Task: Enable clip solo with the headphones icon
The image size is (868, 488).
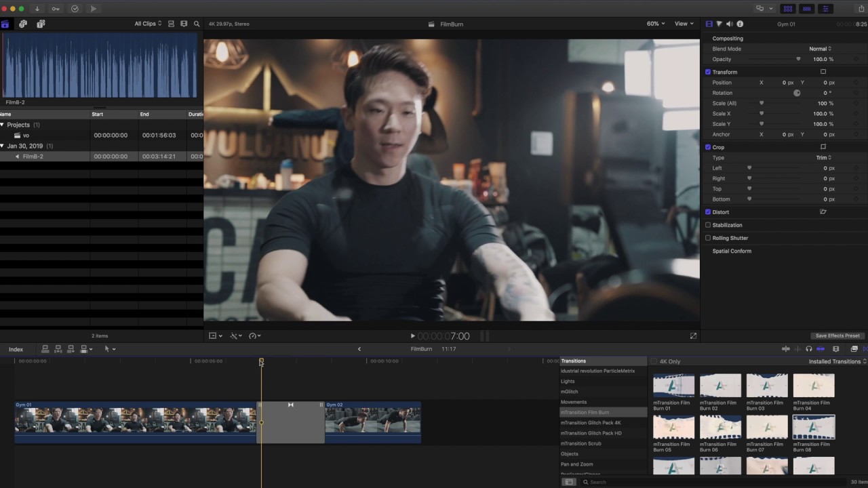Action: pyautogui.click(x=808, y=348)
